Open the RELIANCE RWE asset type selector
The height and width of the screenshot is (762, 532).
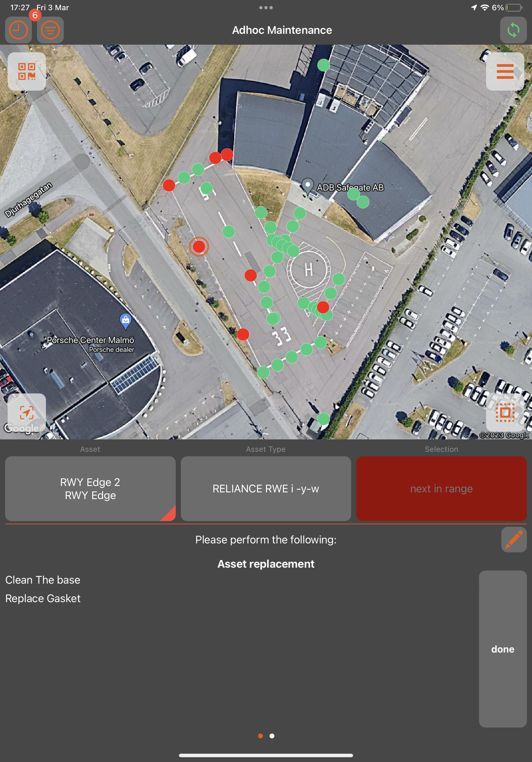[266, 489]
